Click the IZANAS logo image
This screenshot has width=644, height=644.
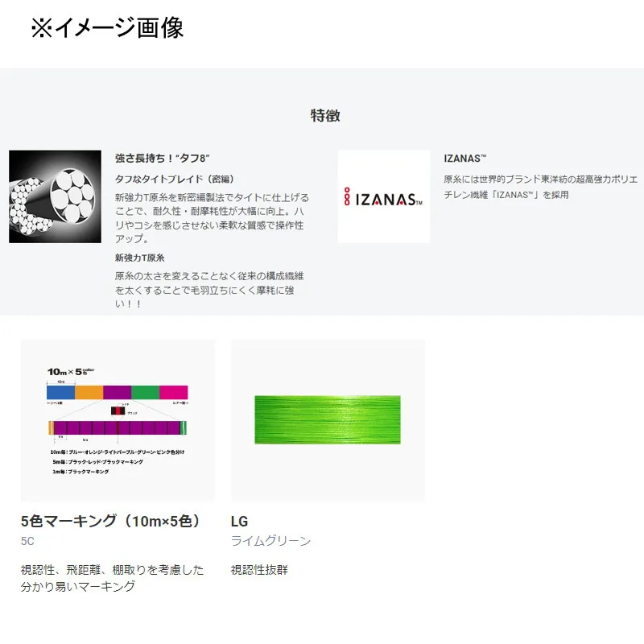(x=383, y=196)
